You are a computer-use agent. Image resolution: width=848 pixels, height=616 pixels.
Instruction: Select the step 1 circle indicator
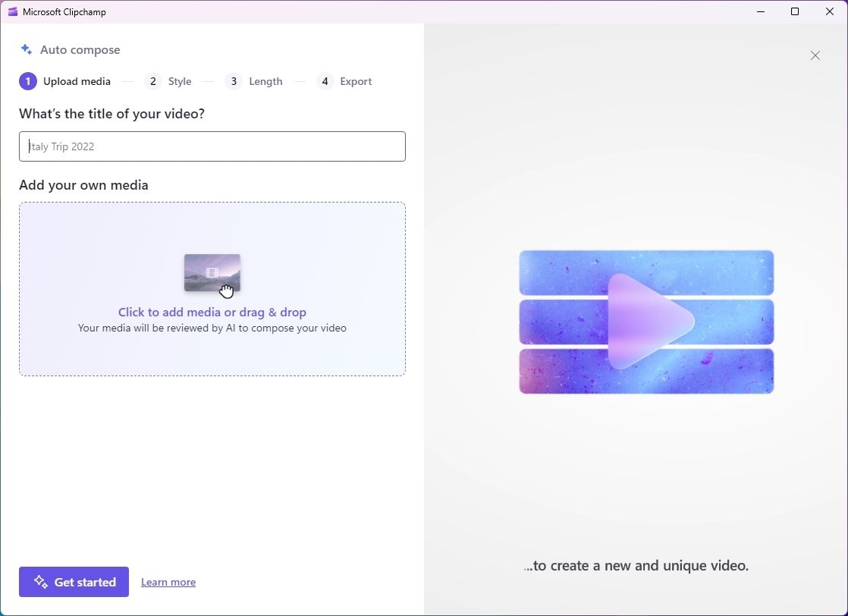click(x=28, y=81)
